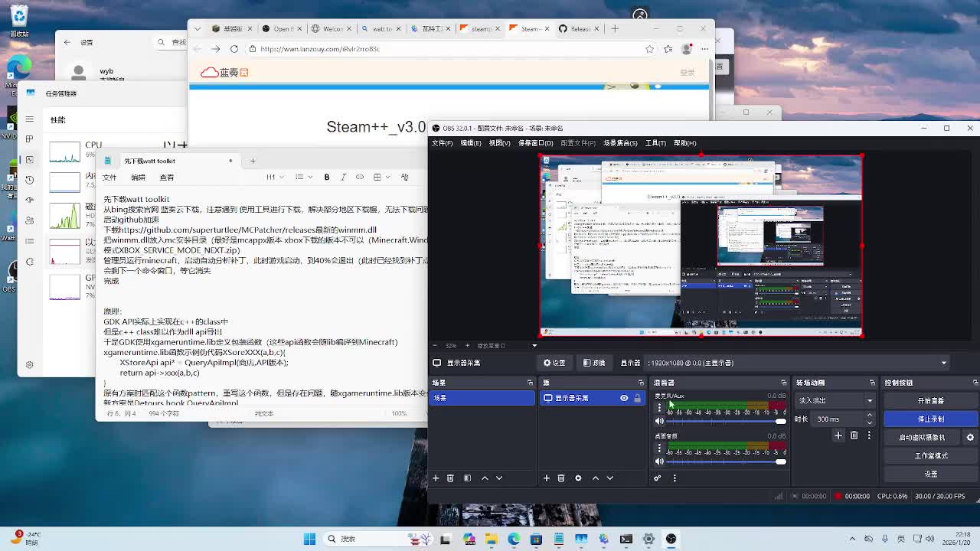Mute the 麦克风/Aux speaker icon

659,421
